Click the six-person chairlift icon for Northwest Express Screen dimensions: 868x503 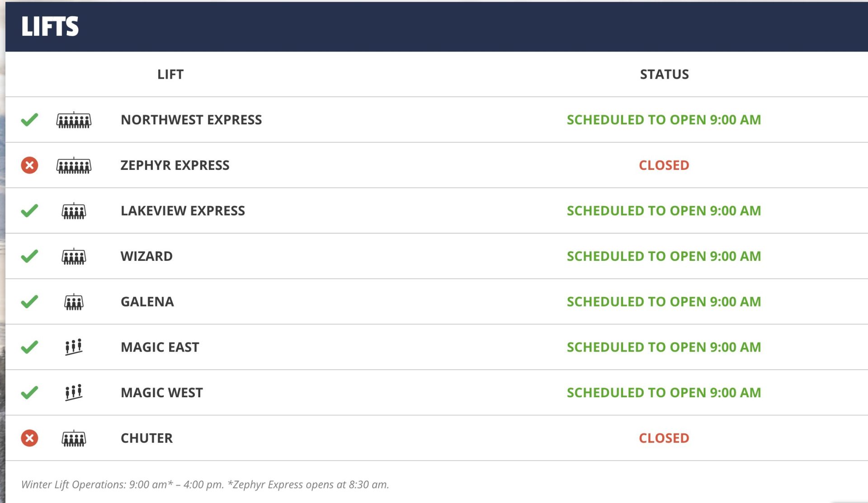[x=74, y=120]
